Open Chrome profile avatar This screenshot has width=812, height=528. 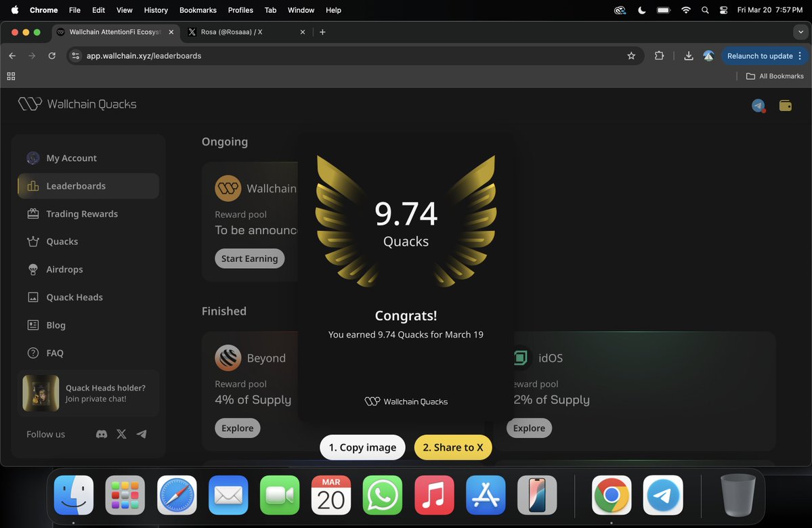[x=708, y=56]
